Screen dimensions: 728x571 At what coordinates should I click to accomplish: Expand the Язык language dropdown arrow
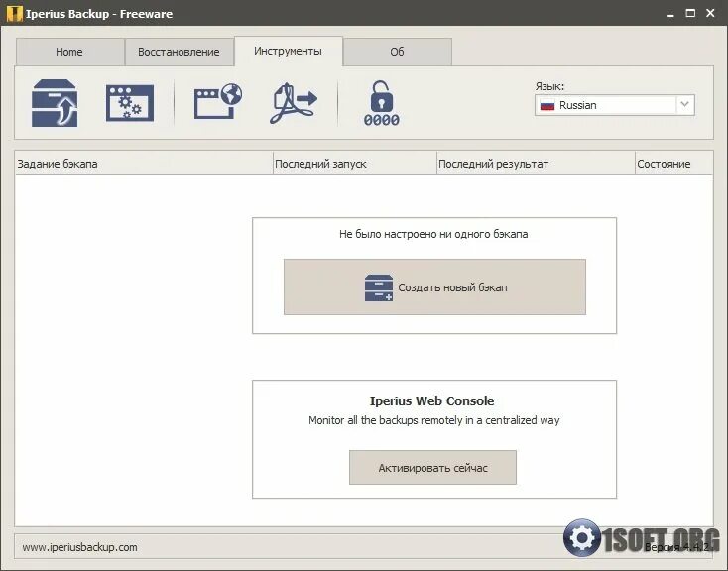[684, 104]
